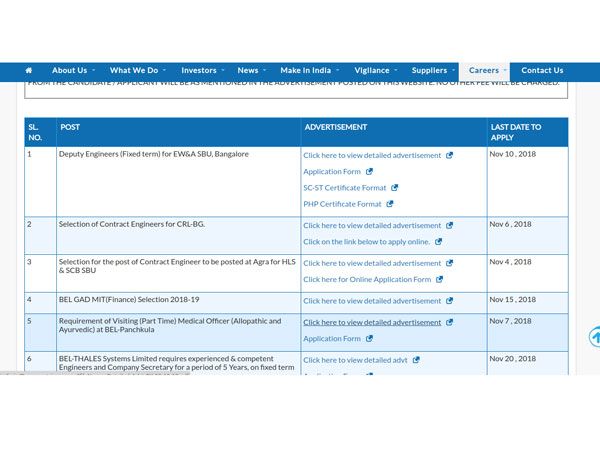
Task: Click here to view detailed advt for BEL-THALES
Action: point(355,360)
